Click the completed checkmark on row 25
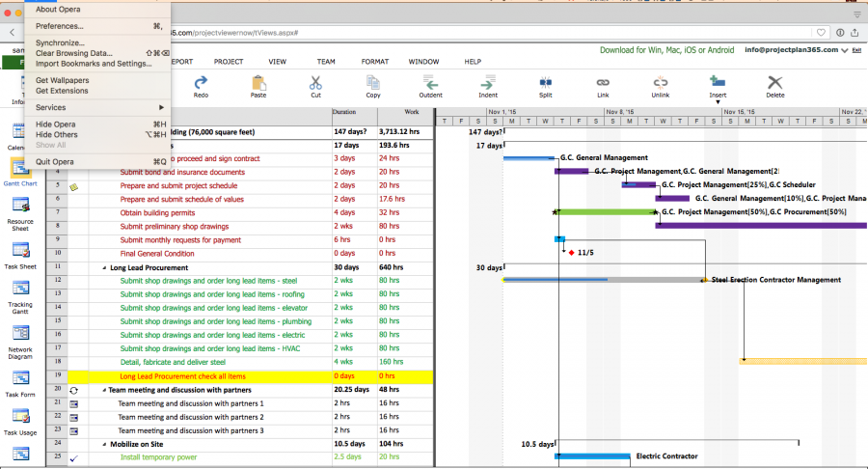Viewport: 868px width, 469px height. [73, 458]
